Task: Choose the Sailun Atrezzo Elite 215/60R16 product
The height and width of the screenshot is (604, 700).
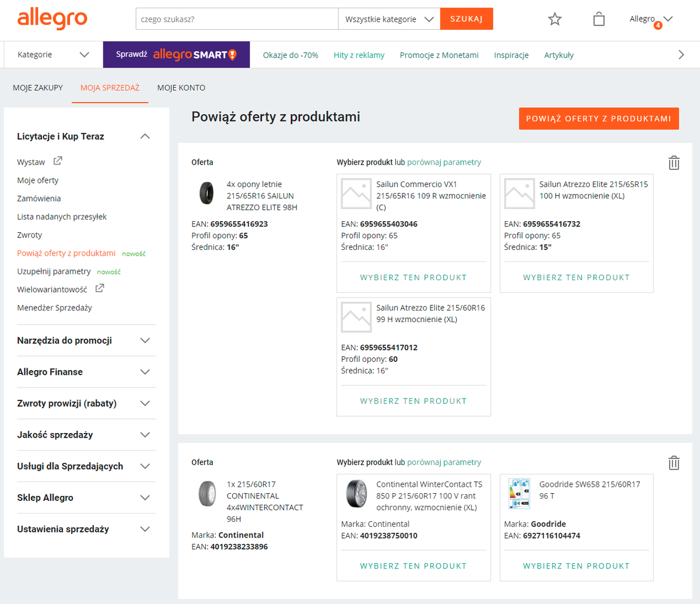Action: [x=414, y=401]
